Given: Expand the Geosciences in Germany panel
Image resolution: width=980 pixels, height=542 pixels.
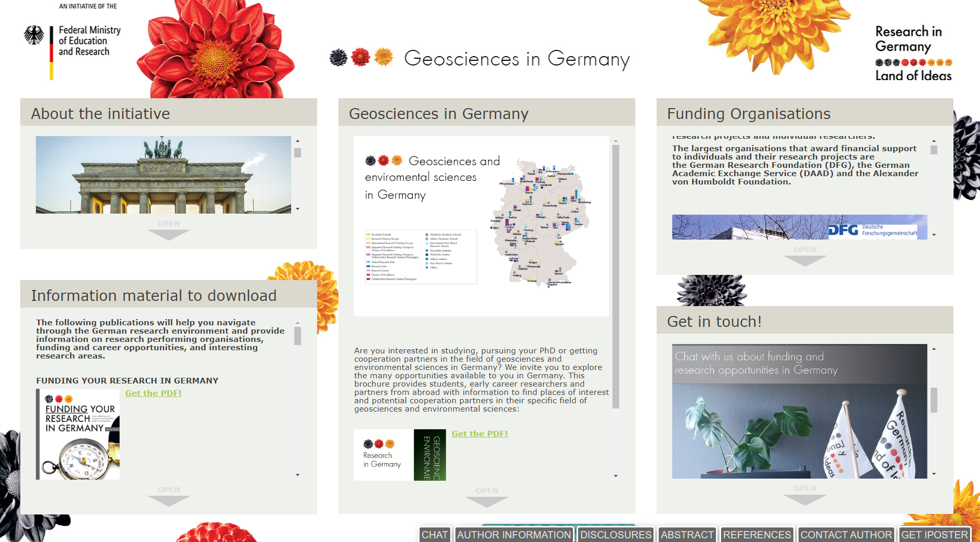Looking at the screenshot, I should [487, 498].
